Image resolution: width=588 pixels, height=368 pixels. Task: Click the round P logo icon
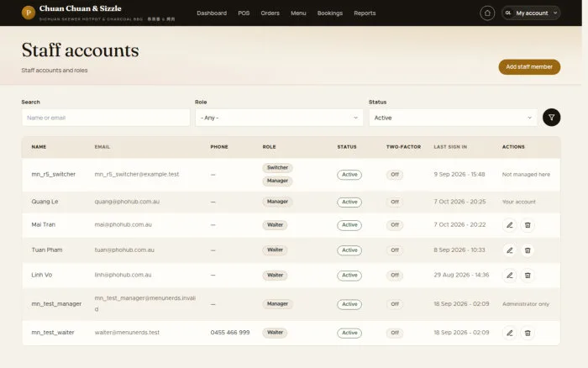[29, 13]
